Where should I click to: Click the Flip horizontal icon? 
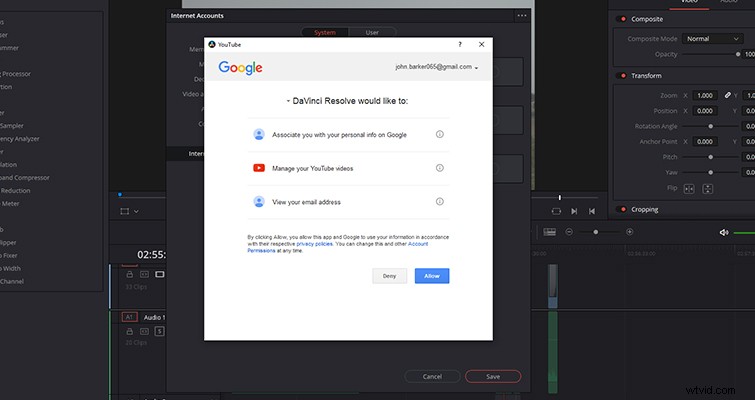tap(689, 189)
